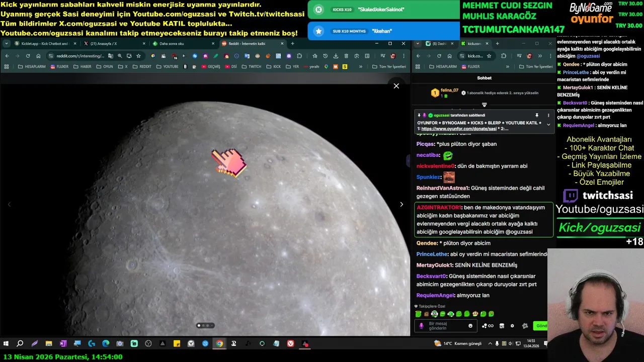Open TWITCH bookmark folder

click(x=251, y=66)
